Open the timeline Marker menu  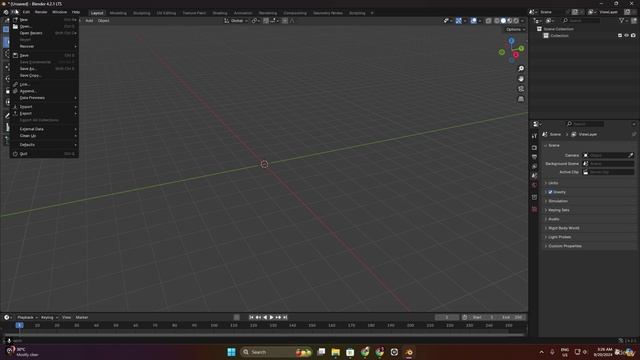pyautogui.click(x=82, y=317)
